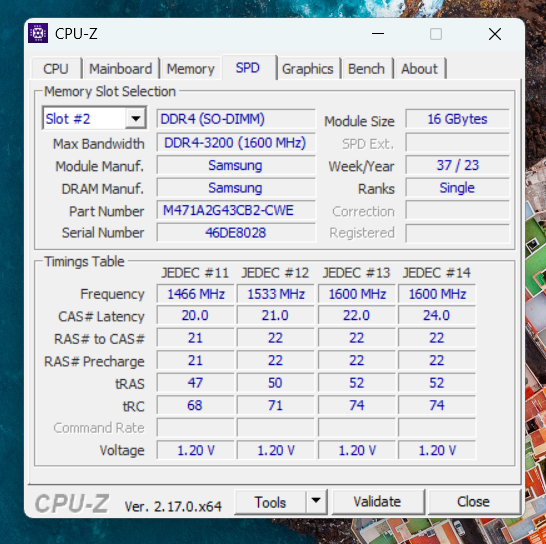This screenshot has height=544, width=546.
Task: Switch to the CPU tab
Action: pyautogui.click(x=56, y=69)
